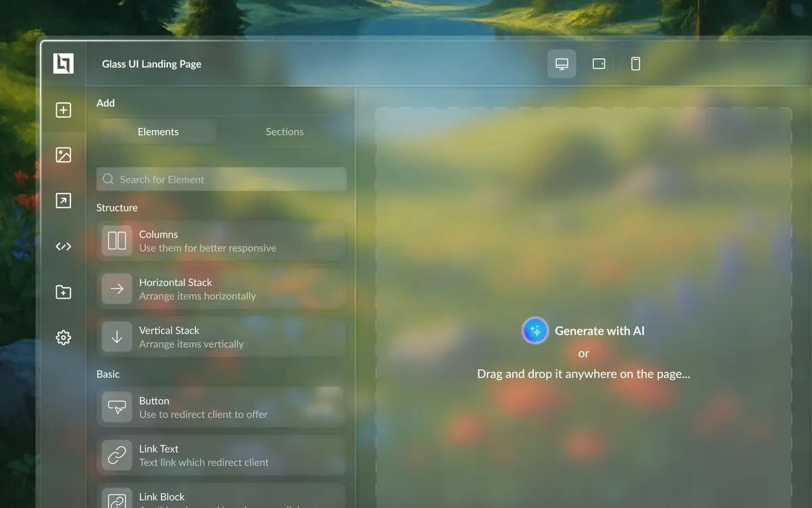The image size is (812, 508).
Task: Click the Basic heading
Action: pyautogui.click(x=108, y=374)
